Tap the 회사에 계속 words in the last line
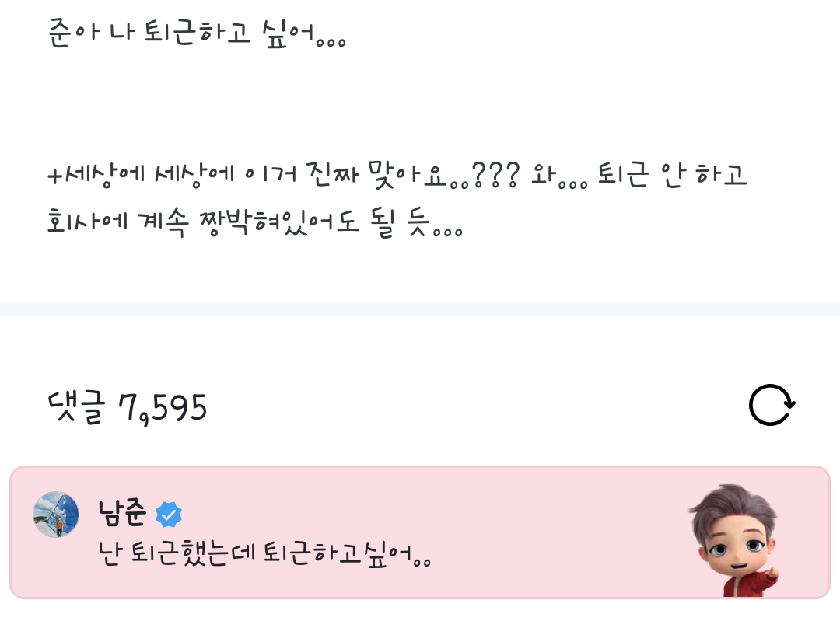Image resolution: width=840 pixels, height=621 pixels. pyautogui.click(x=118, y=222)
